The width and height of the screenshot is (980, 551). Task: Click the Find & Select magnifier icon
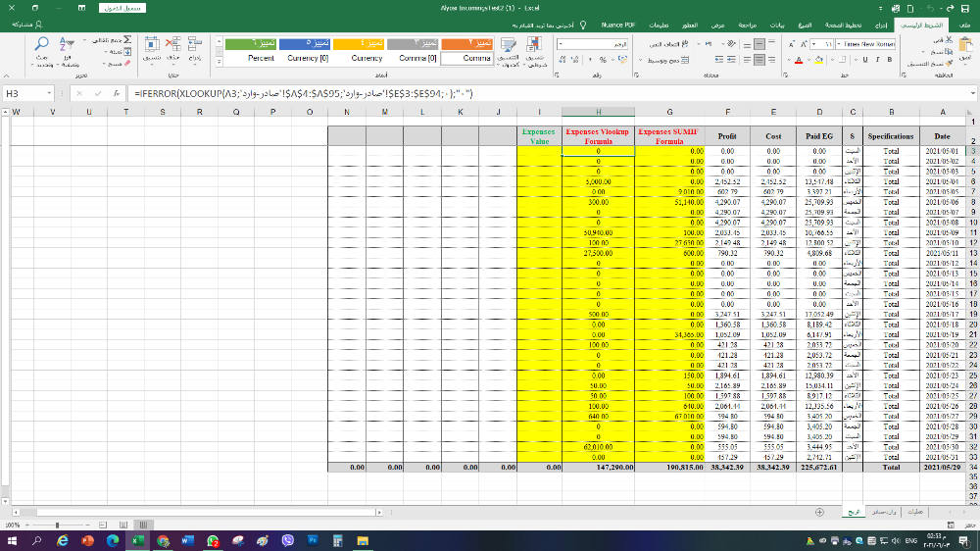click(42, 46)
